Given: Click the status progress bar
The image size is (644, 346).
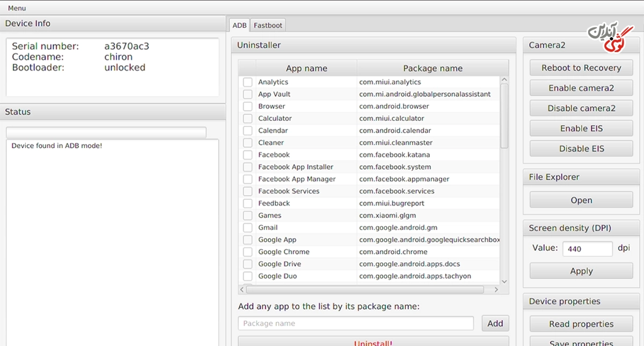Looking at the screenshot, I should [x=106, y=132].
